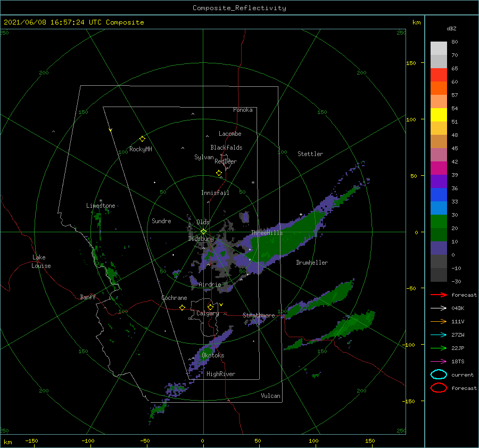
Task: Click the yellow diamond marker under Cochrane
Action: (183, 307)
